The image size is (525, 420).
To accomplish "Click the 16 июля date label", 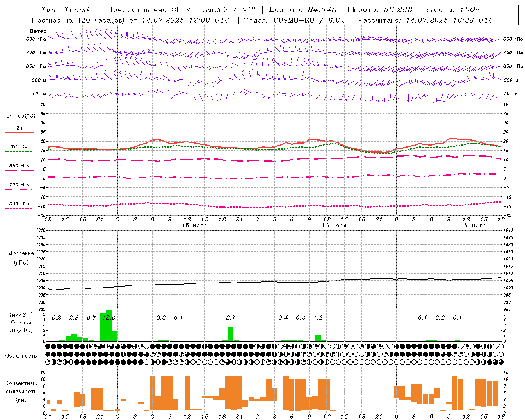I will pyautogui.click(x=334, y=226).
